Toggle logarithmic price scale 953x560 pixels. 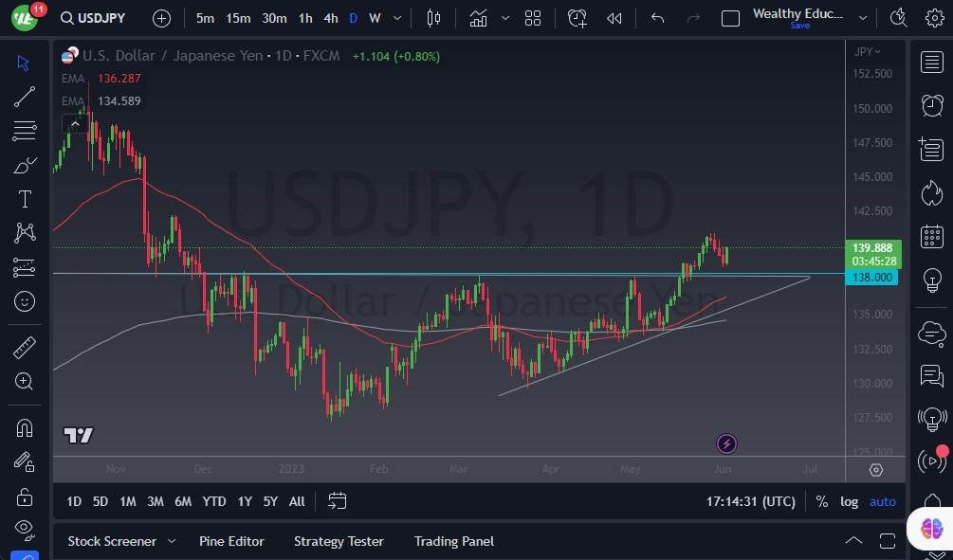pos(850,501)
